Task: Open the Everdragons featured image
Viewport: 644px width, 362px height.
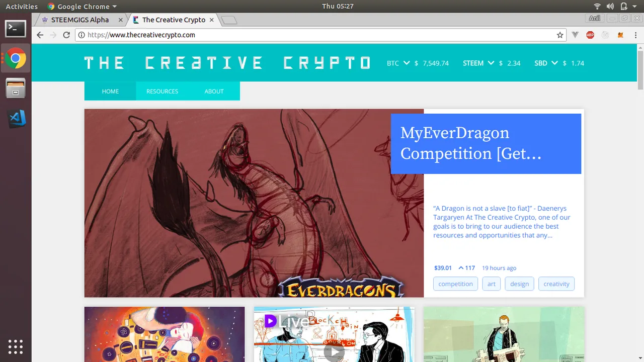Action: pyautogui.click(x=254, y=203)
